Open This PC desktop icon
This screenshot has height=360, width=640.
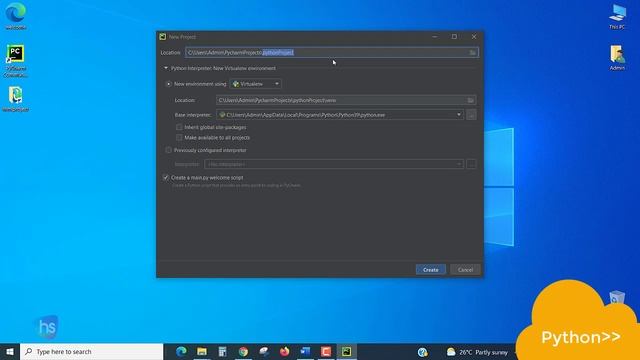(x=617, y=16)
